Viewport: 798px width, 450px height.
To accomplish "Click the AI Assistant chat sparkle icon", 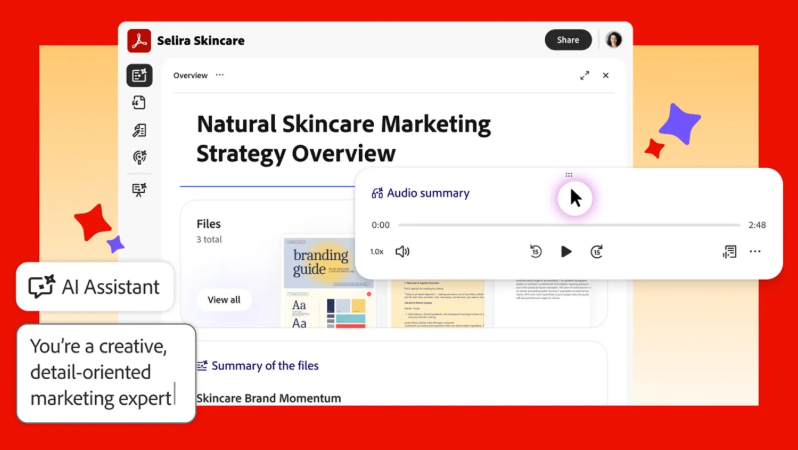I will [42, 287].
